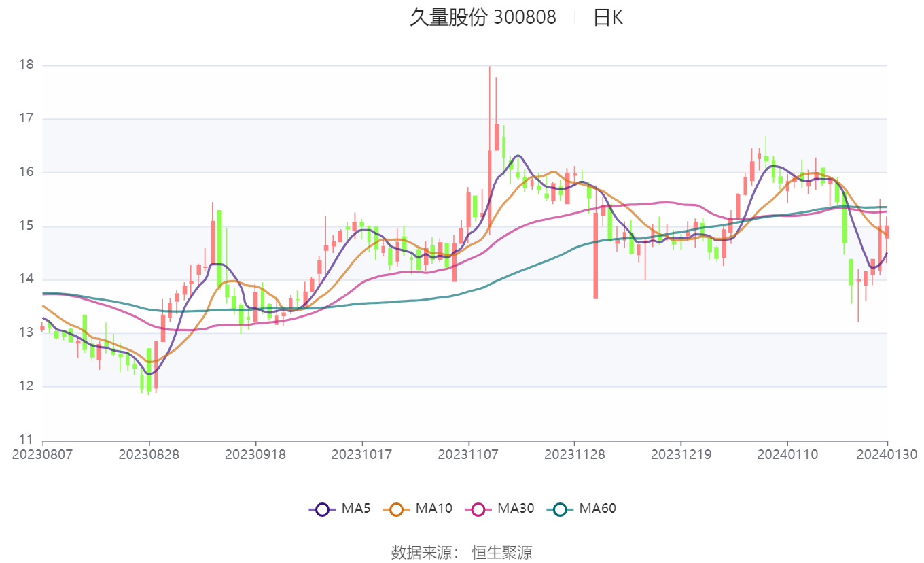Click the y-axis value 14
The image size is (924, 563).
point(26,279)
